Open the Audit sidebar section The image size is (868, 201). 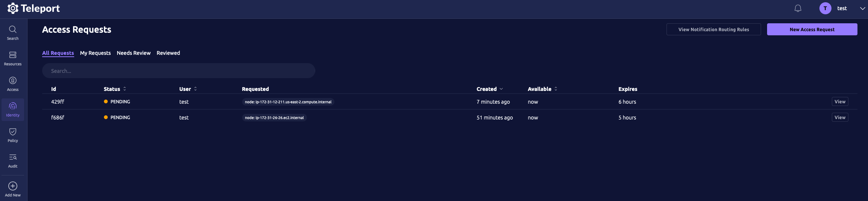13,157
